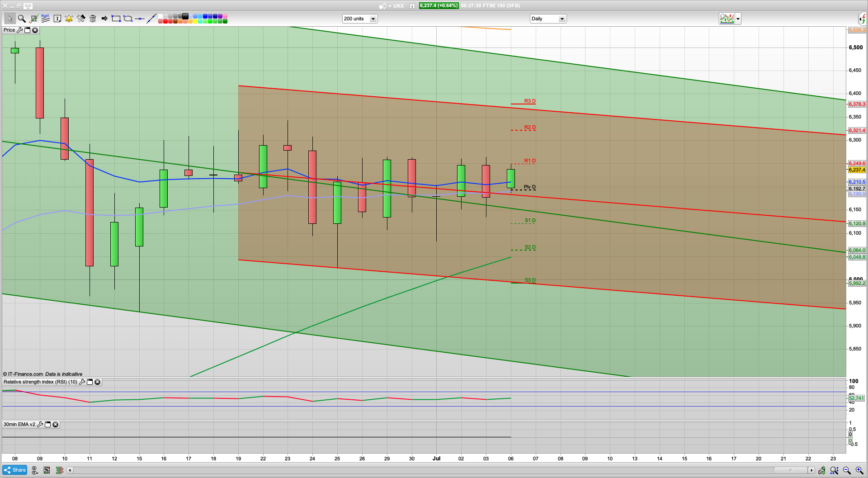Pick the dark green color swatch
Screen dimensions: 868x478
(225, 21)
